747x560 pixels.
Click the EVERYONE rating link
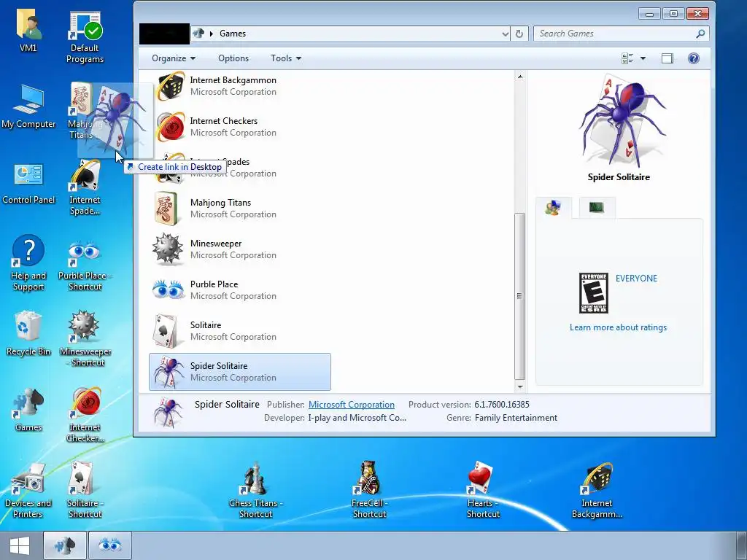point(636,278)
